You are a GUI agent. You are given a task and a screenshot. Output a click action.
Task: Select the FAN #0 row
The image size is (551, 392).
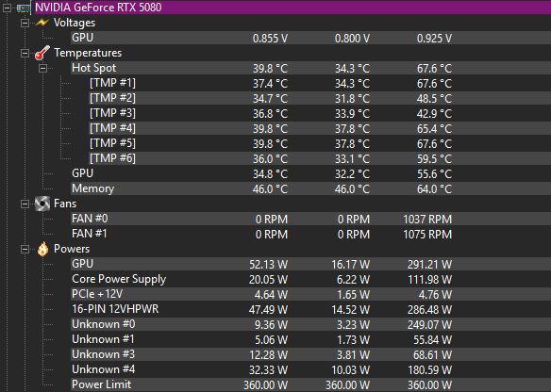[310, 219]
